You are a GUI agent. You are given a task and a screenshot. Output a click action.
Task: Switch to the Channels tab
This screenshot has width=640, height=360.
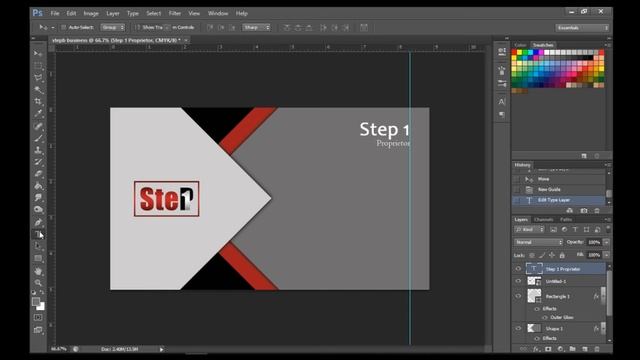pyautogui.click(x=544, y=220)
